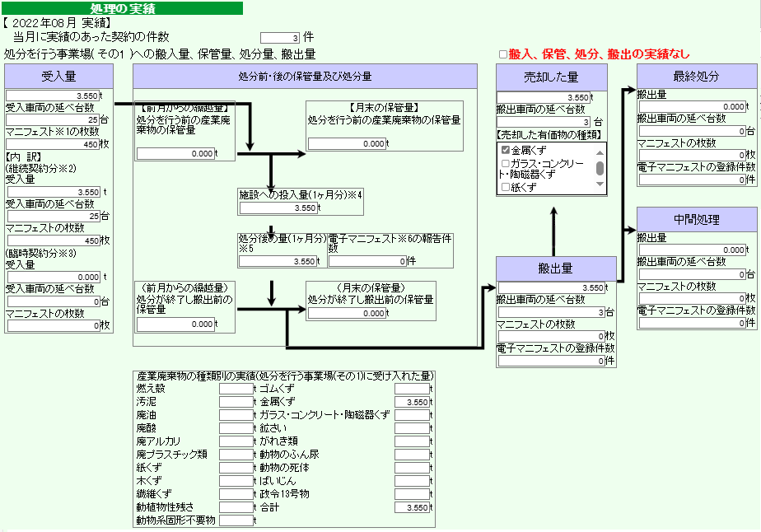Click the 動物系固形不要物 quantity input field
Viewport: 761px width, 532px height.
pos(236,520)
